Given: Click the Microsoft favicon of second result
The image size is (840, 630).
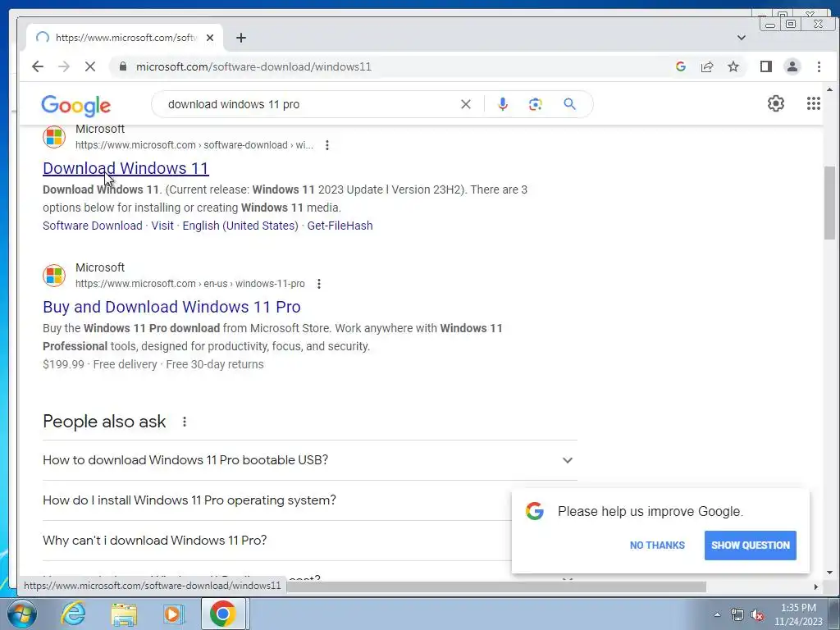Looking at the screenshot, I should click(54, 276).
